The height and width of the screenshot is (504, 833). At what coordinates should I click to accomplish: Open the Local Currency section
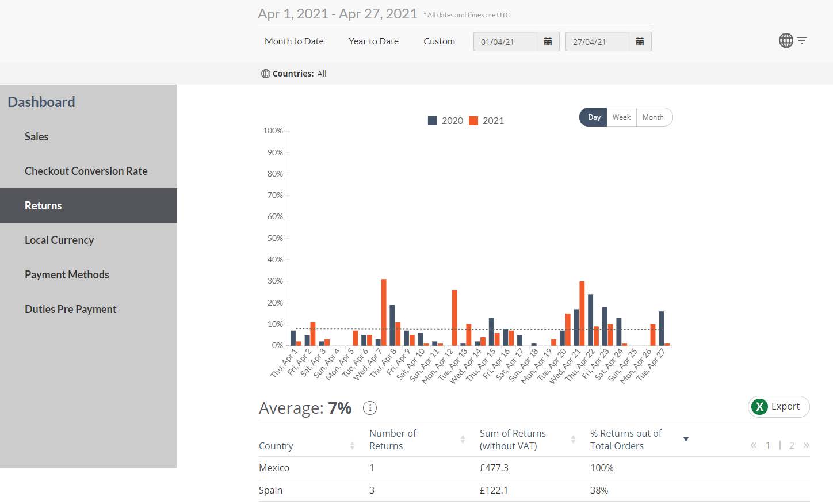(89, 240)
